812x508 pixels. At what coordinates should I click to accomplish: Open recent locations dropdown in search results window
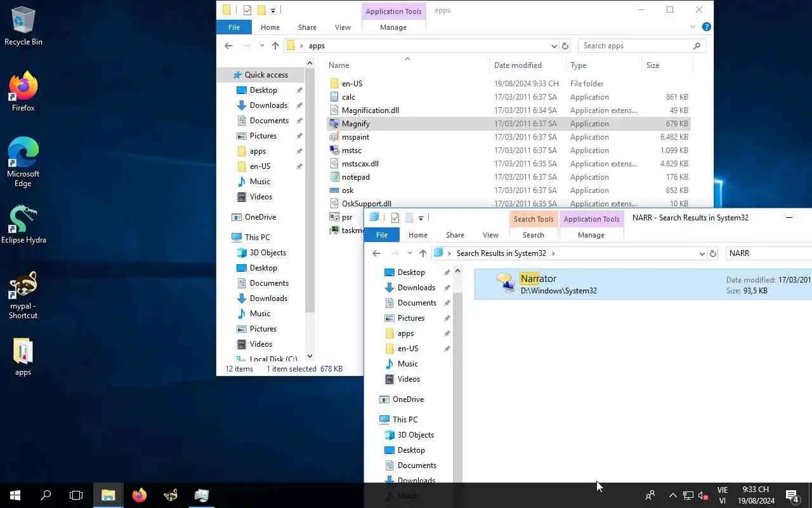[410, 253]
